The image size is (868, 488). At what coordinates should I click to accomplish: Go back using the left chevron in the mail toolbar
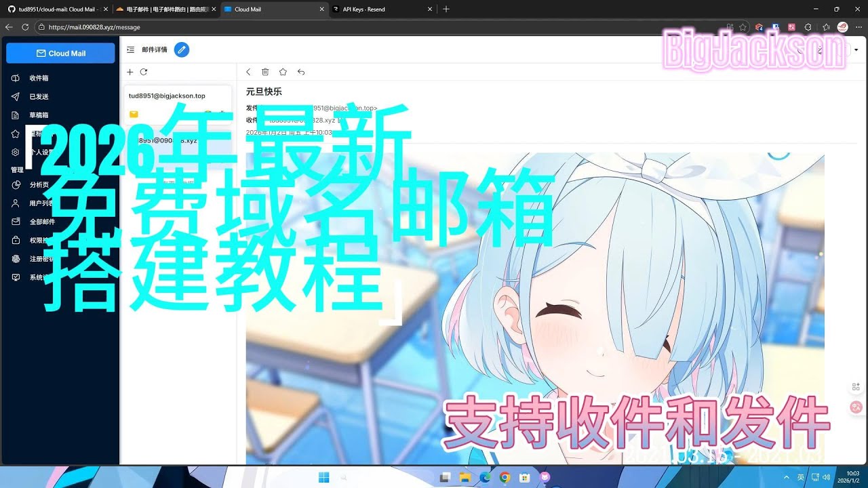point(248,72)
